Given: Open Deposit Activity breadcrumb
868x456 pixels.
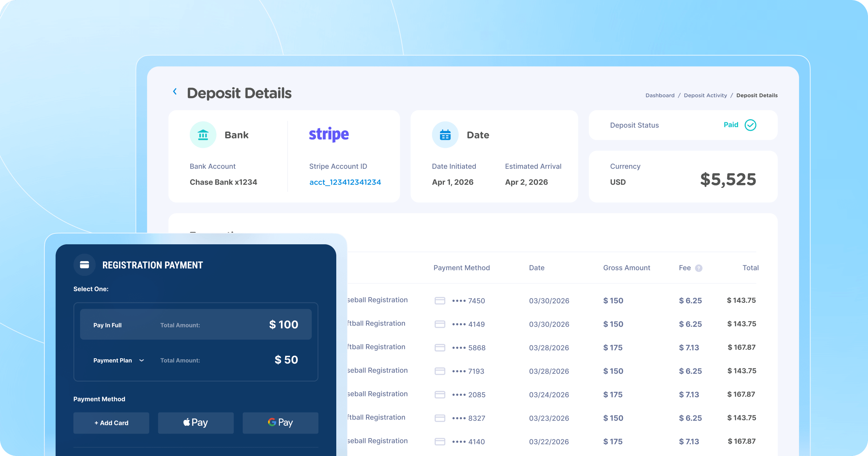Looking at the screenshot, I should pyautogui.click(x=705, y=95).
